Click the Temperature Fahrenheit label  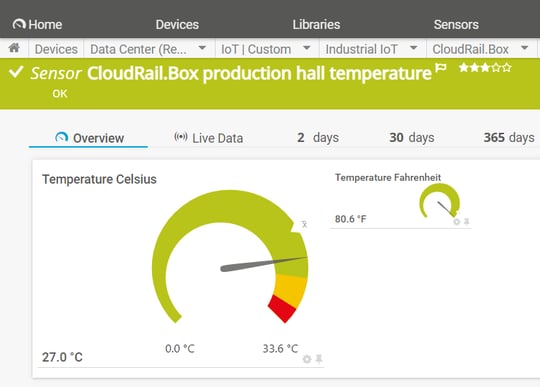(388, 178)
